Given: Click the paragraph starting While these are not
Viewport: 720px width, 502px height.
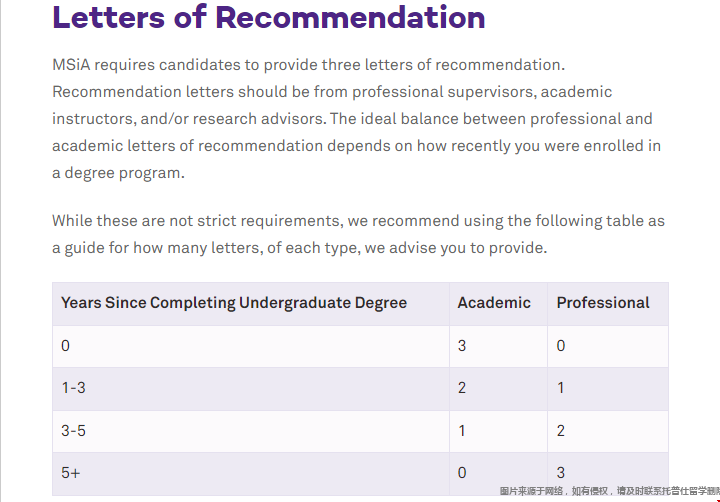Looking at the screenshot, I should 358,234.
